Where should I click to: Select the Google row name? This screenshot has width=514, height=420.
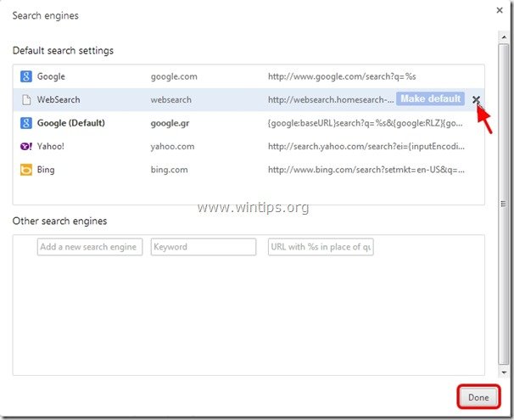[51, 76]
